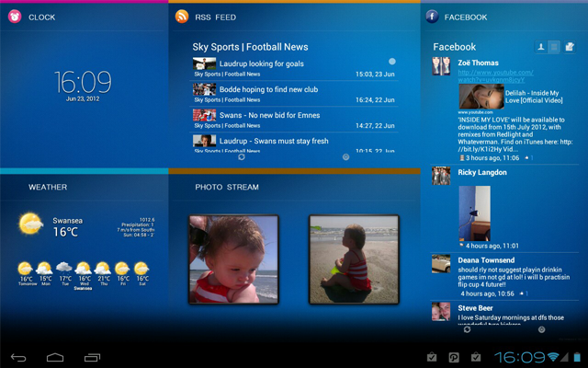Tap the battery status icon
The image size is (588, 368).
tap(577, 357)
